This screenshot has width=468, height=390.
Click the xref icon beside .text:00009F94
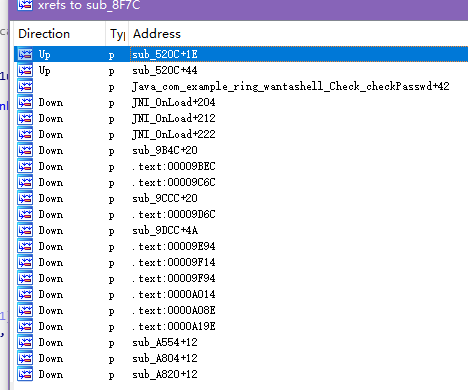coord(25,278)
